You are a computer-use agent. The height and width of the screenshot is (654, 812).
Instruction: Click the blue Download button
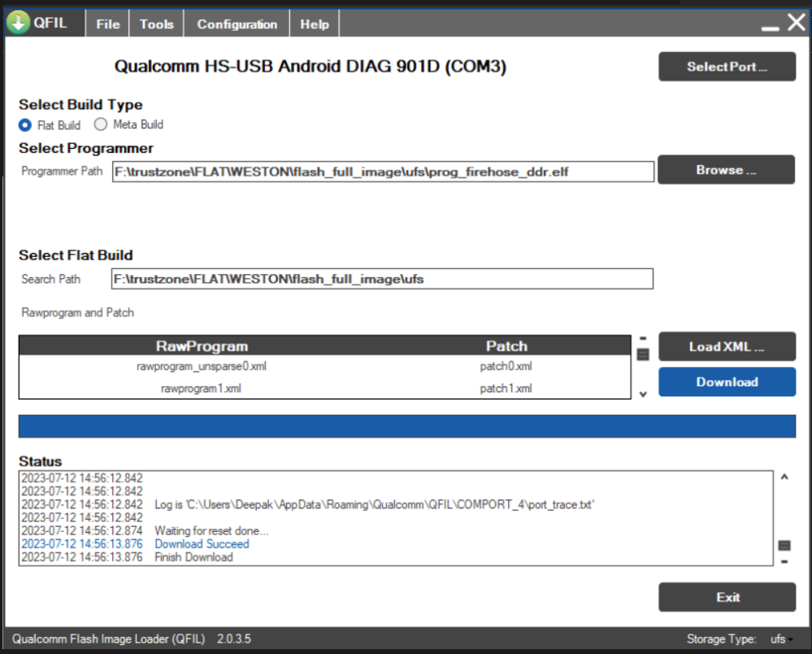click(727, 382)
